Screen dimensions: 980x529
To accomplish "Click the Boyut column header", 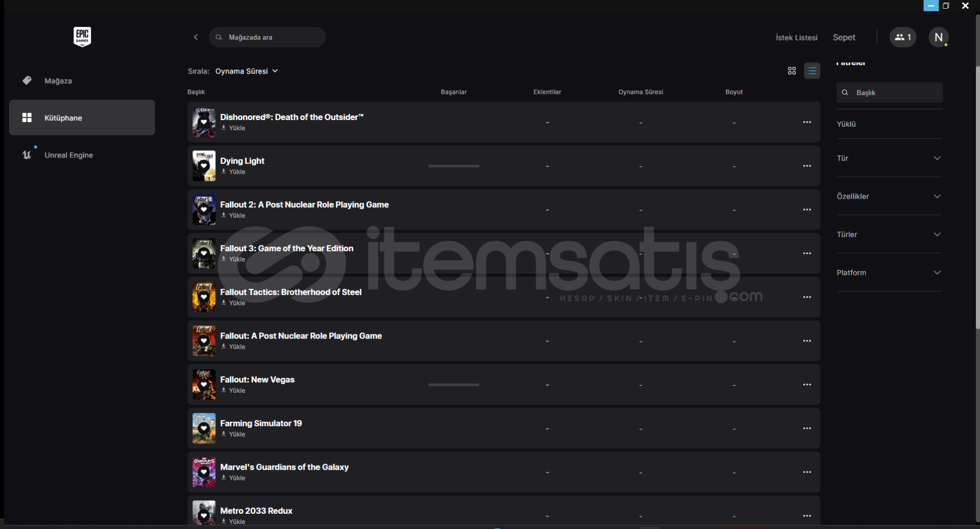I will tap(734, 92).
